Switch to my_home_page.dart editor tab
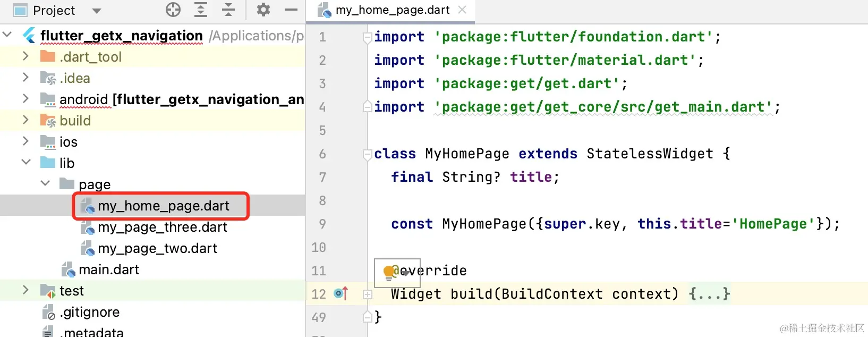This screenshot has height=337, width=868. pos(393,10)
